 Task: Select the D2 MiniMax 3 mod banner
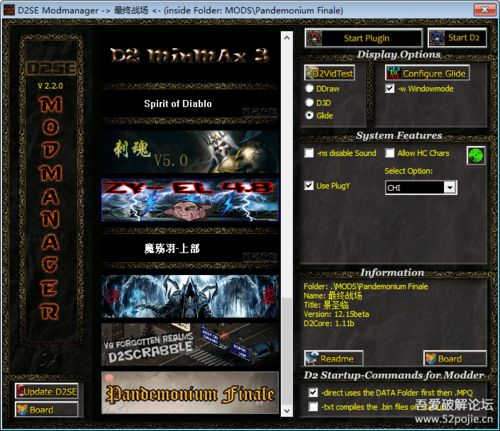190,55
